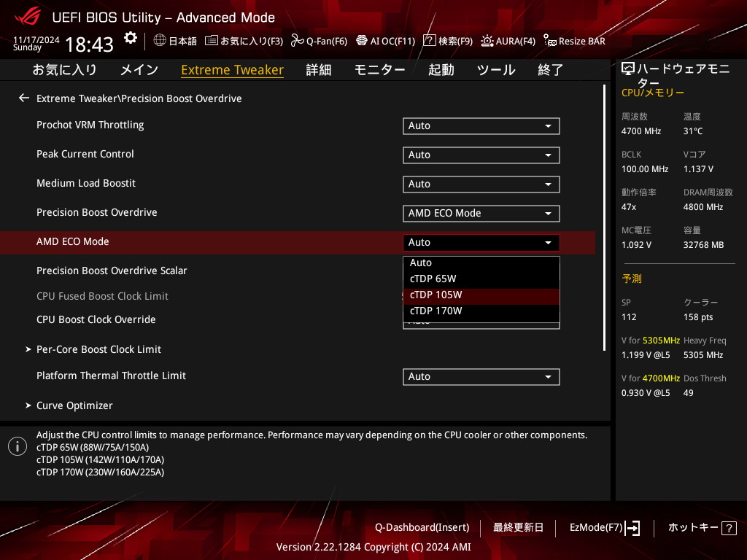Launch AI OC guide icon
747x560 pixels.
tap(362, 41)
